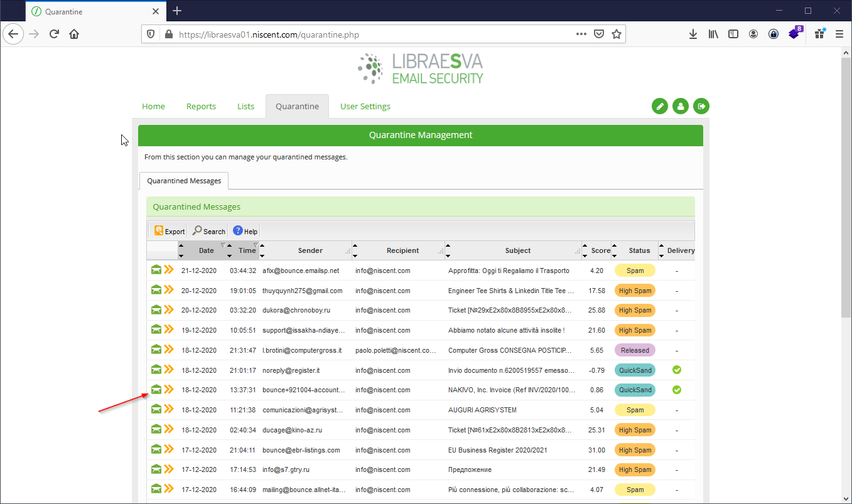The image size is (852, 504).
Task: Click double-arrow icon on the afix@bounce.emailsp.net row
Action: [x=169, y=270]
